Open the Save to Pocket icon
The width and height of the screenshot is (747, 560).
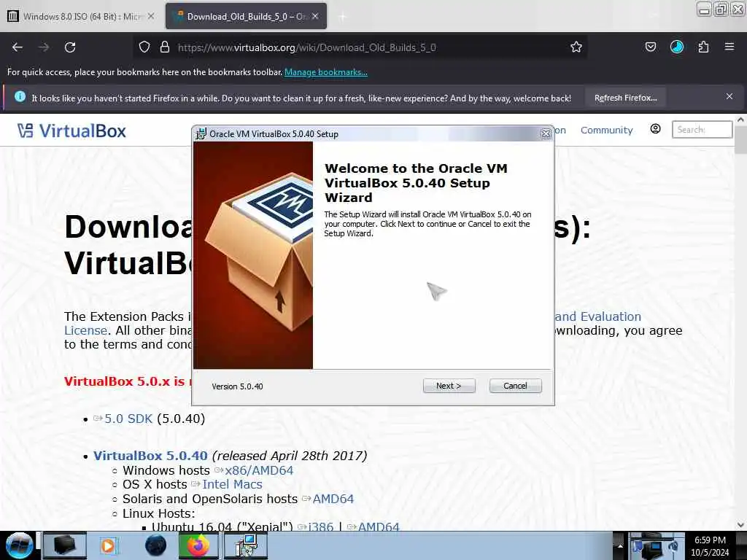point(650,47)
